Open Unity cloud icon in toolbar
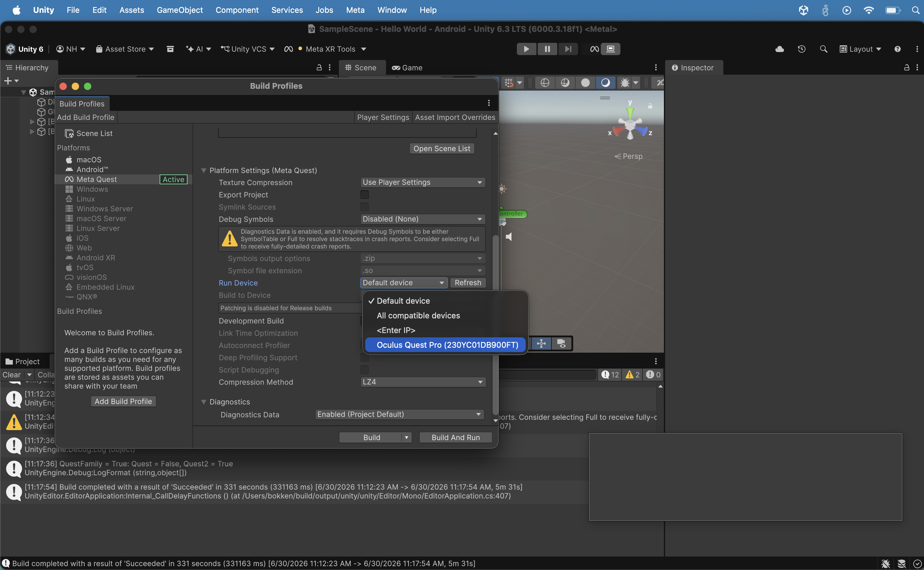Viewport: 924px width, 570px height. click(x=779, y=49)
